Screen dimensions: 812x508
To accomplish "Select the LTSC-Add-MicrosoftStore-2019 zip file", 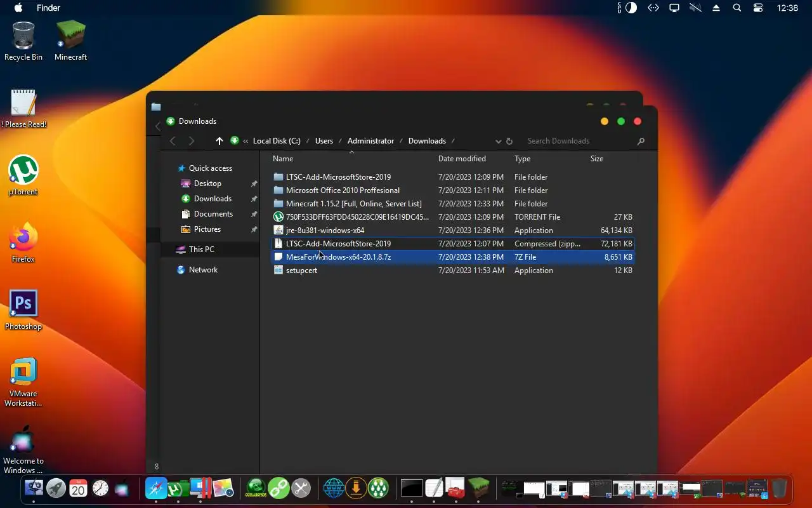I will [x=453, y=244].
